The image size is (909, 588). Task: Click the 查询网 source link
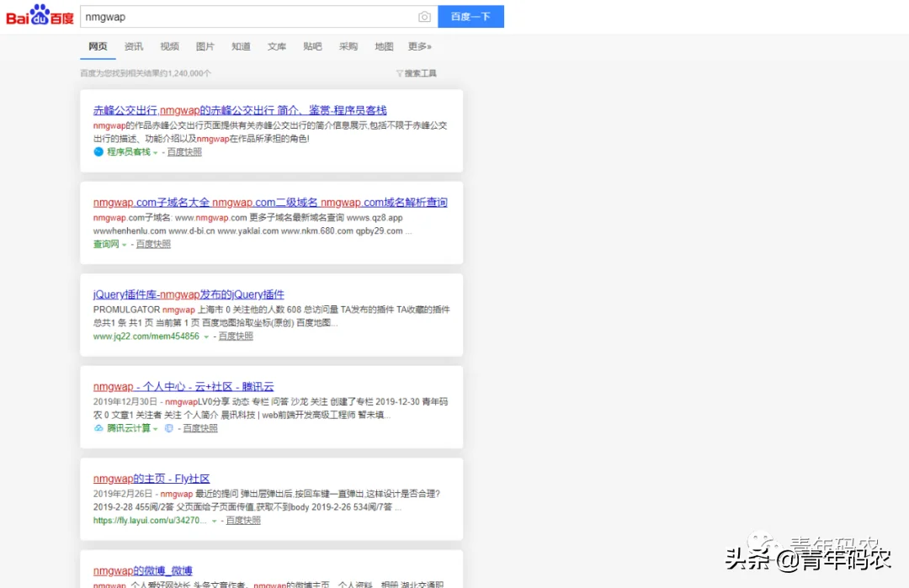[106, 244]
